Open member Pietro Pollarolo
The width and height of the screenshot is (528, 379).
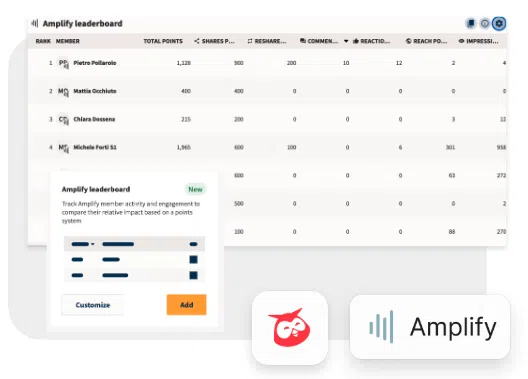tap(95, 63)
